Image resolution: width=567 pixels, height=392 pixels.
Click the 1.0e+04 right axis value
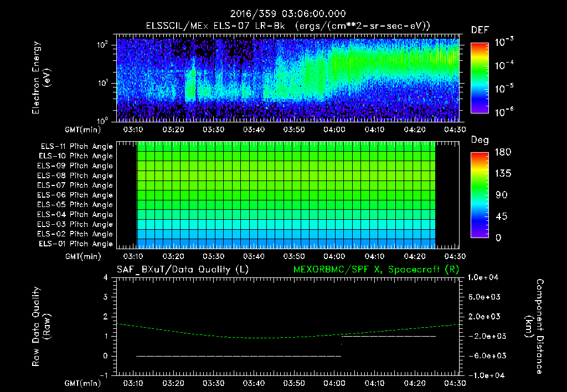pyautogui.click(x=483, y=278)
